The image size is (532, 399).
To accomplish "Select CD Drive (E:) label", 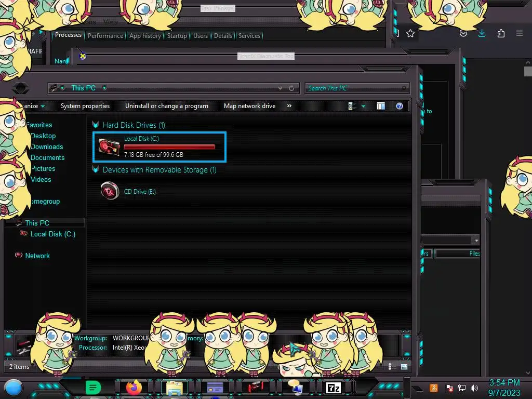I will click(140, 192).
